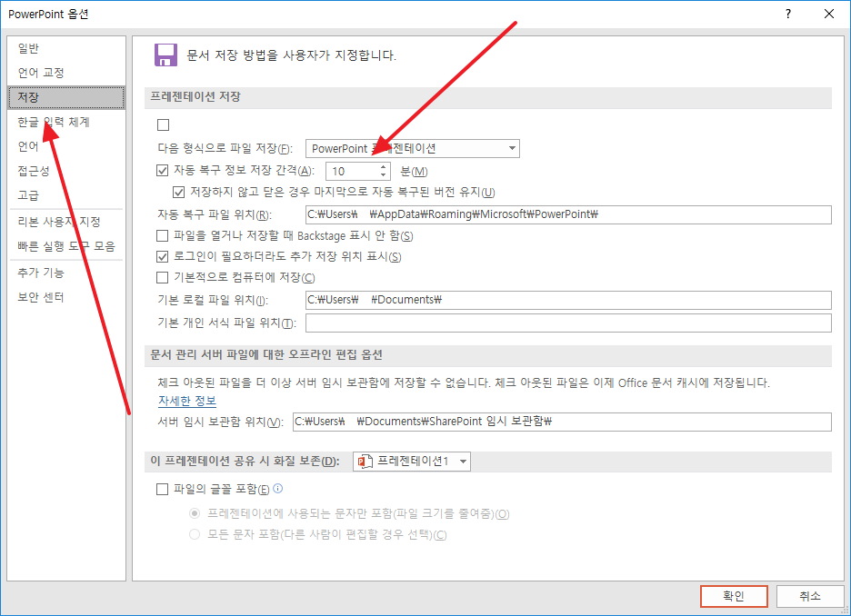The image size is (851, 616).
Task: Open the 다음 형식으로 파일 저장 format dropdown
Action: click(413, 149)
